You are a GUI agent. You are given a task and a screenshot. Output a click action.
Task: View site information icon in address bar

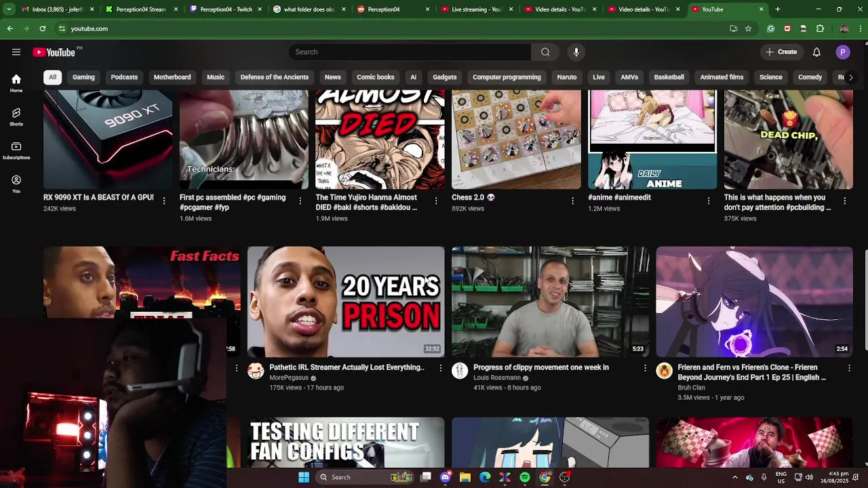62,28
